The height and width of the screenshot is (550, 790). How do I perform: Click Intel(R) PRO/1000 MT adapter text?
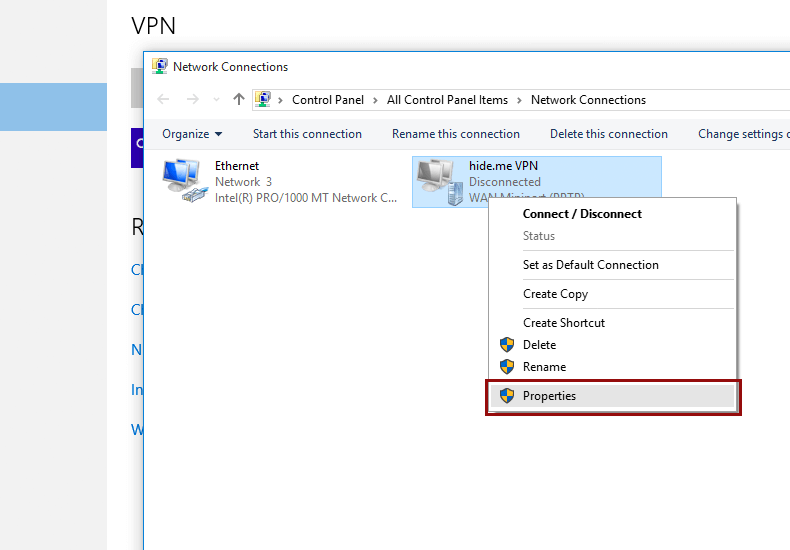tap(306, 198)
